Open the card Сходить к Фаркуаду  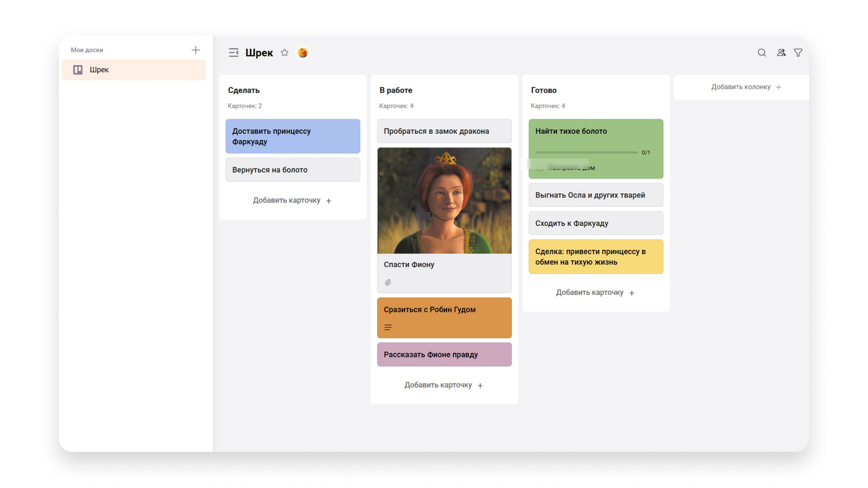[x=596, y=223]
